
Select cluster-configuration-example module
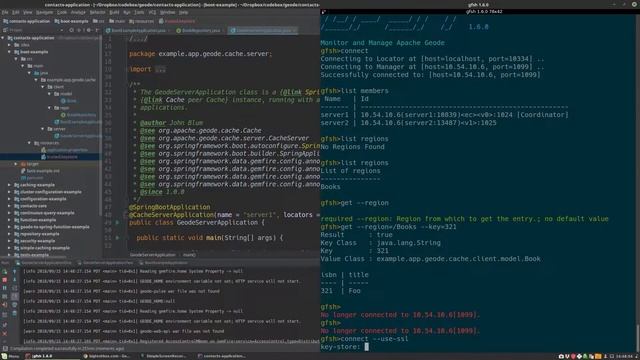[x=48, y=192]
